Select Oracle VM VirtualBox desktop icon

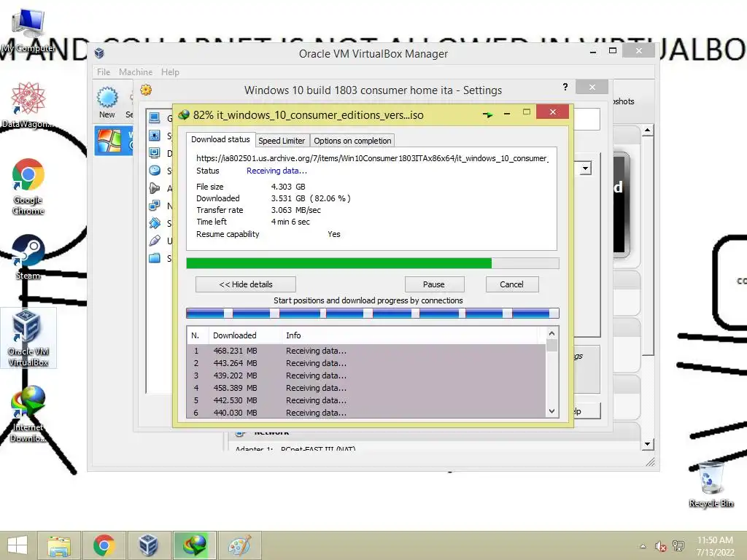coord(28,338)
